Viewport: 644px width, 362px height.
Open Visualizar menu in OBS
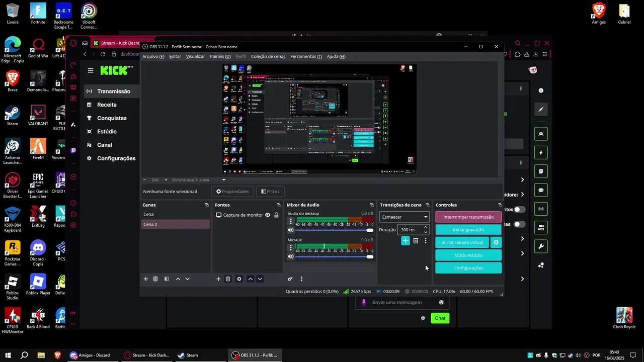(195, 56)
